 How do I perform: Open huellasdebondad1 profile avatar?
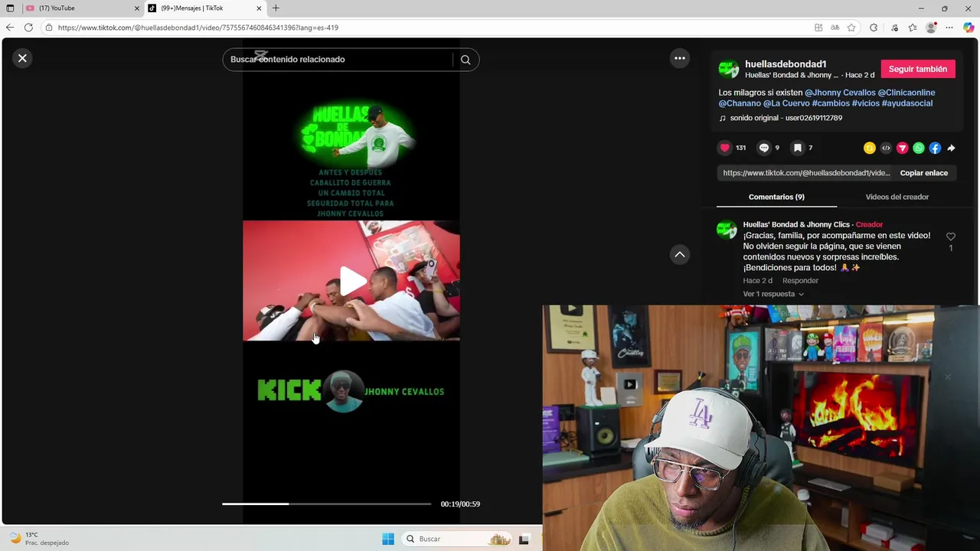click(729, 69)
